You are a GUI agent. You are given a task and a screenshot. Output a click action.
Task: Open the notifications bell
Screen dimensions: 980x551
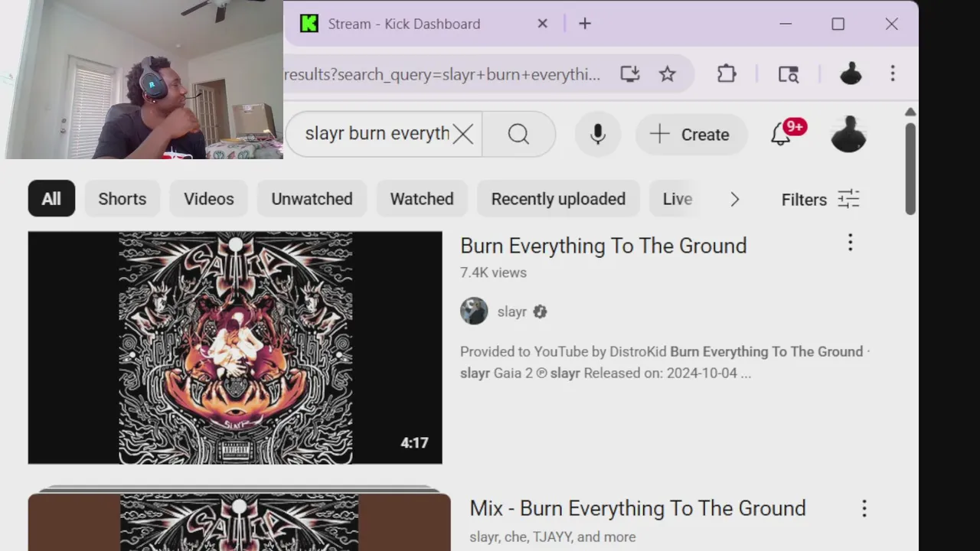(780, 135)
